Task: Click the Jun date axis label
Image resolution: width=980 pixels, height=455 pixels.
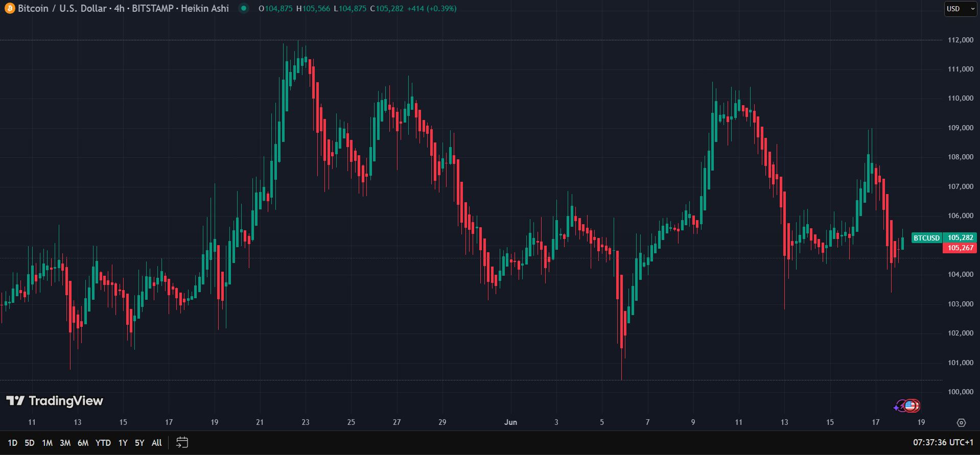Action: coord(510,422)
